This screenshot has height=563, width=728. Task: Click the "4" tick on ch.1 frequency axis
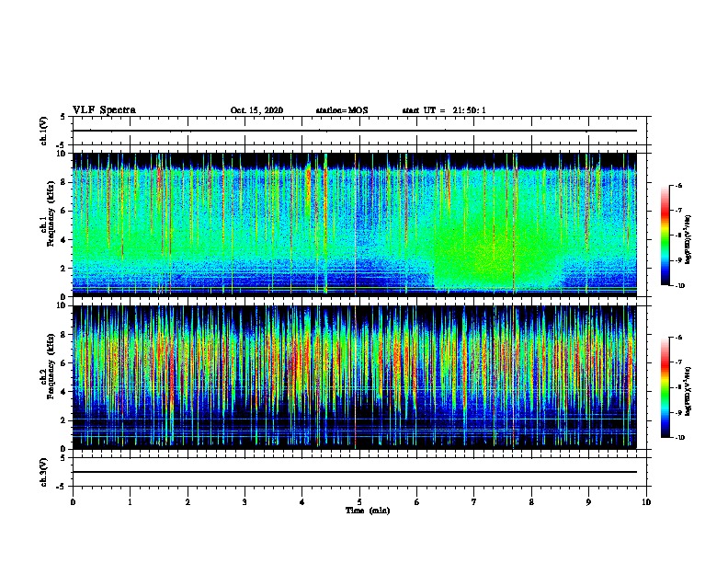pos(64,240)
